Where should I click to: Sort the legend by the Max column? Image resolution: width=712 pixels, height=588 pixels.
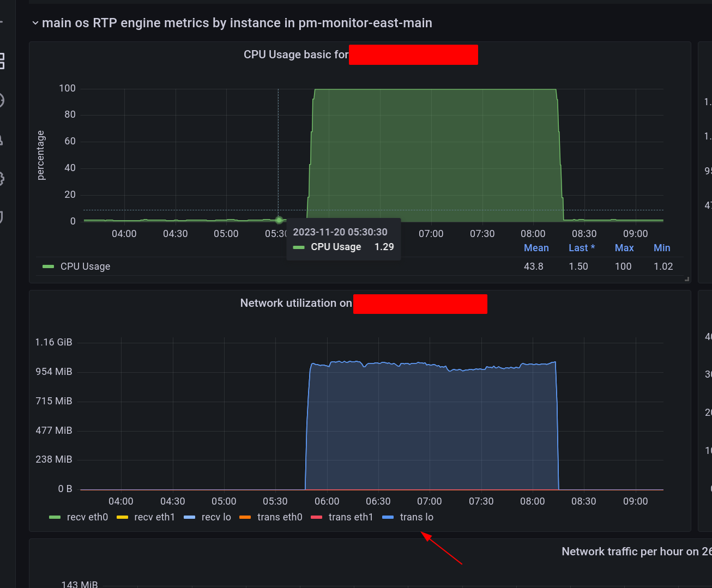tap(624, 247)
